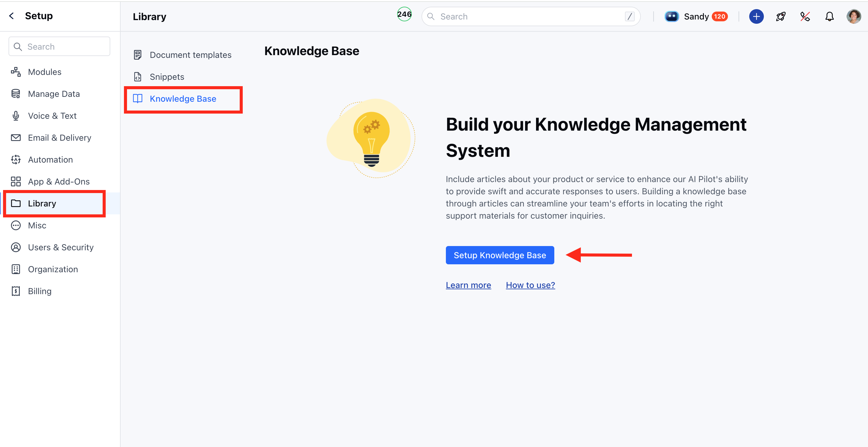
Task: Open the Sandy AI assistant bot icon
Action: [671, 16]
